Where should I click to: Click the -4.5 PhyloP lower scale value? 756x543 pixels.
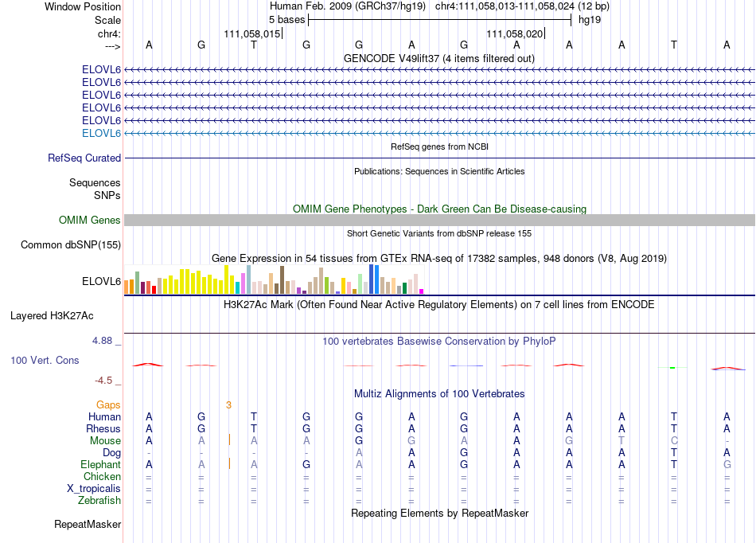click(103, 381)
